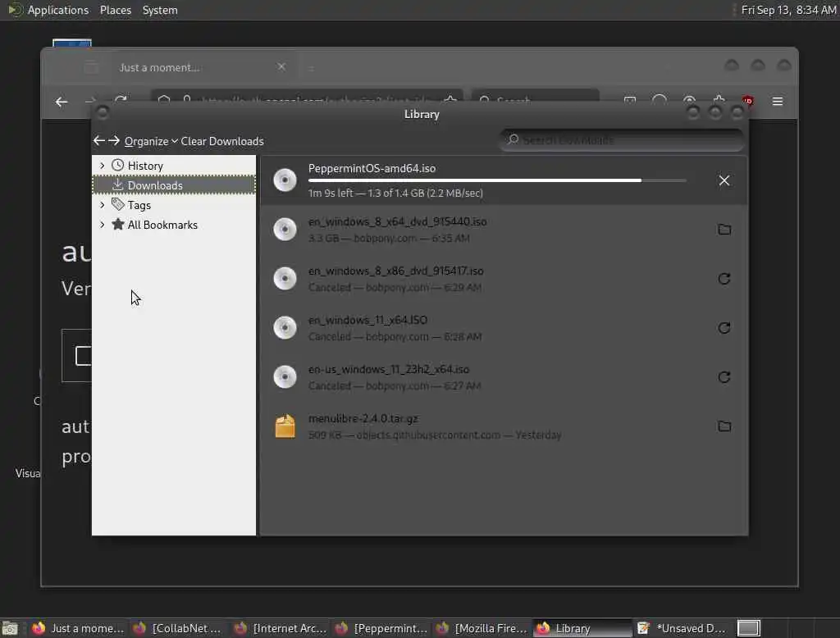840x638 pixels.
Task: Open the Firefox hamburger menu
Action: [x=778, y=101]
